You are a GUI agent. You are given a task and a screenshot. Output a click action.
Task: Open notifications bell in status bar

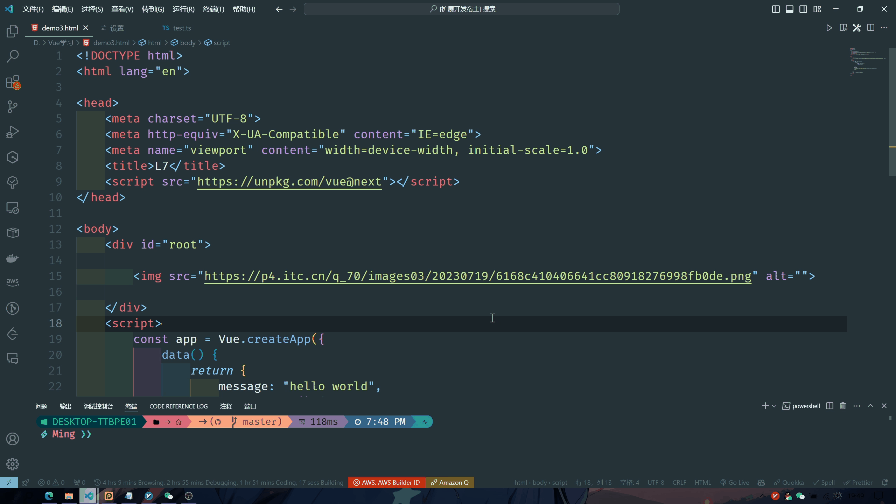[885, 482]
